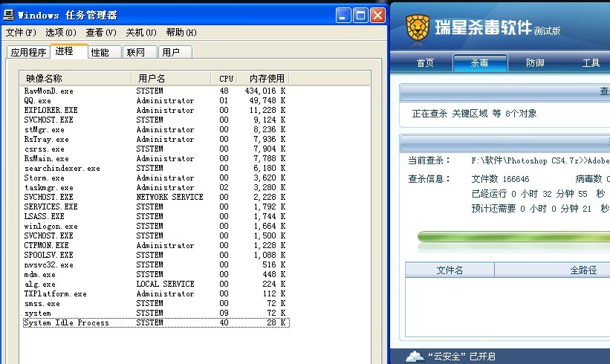
Task: Select the QQ.exe process row
Action: click(156, 101)
